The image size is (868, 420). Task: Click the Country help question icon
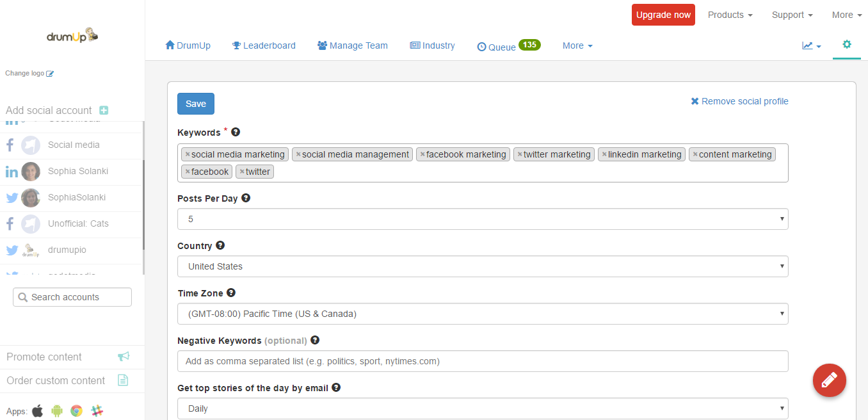(220, 245)
